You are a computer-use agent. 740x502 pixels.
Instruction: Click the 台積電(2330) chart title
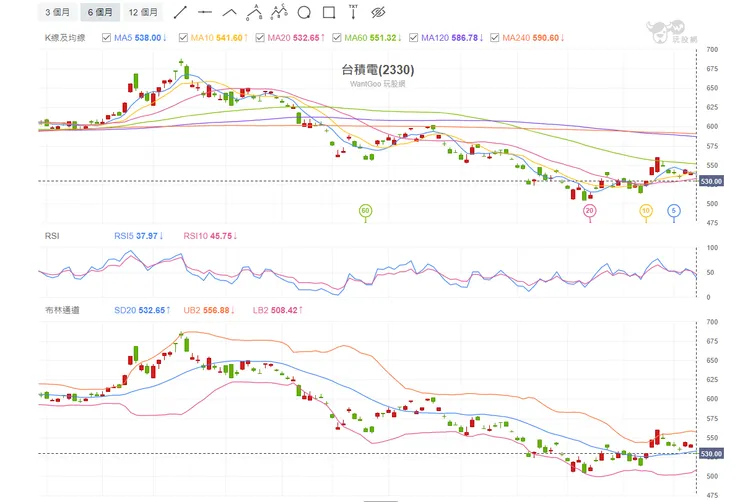pyautogui.click(x=378, y=70)
